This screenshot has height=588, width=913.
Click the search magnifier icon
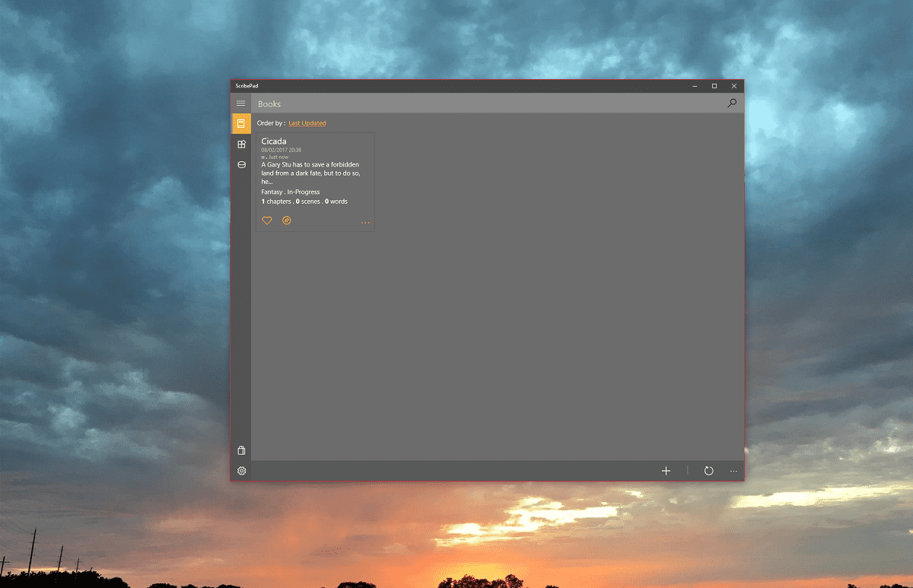(x=732, y=103)
